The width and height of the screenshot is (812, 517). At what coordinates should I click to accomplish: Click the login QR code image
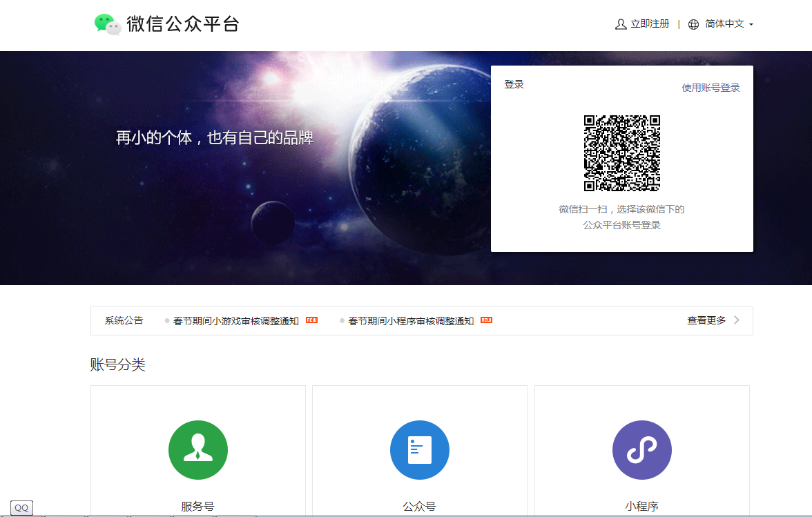[622, 153]
